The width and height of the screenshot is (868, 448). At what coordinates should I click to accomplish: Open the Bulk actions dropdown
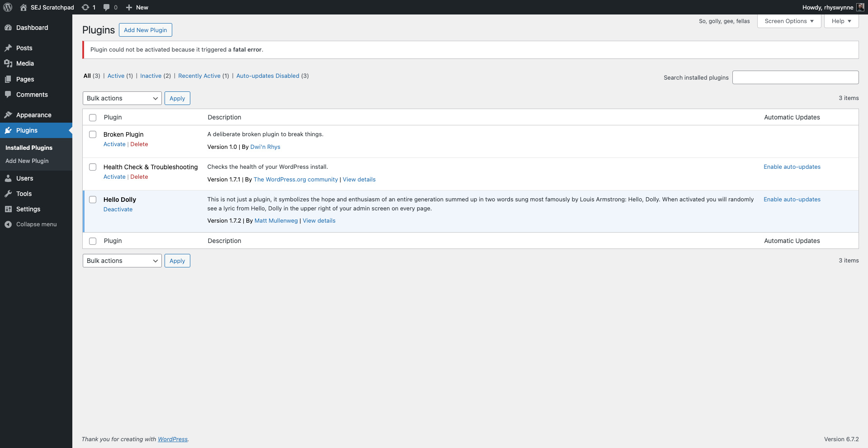[x=122, y=98]
